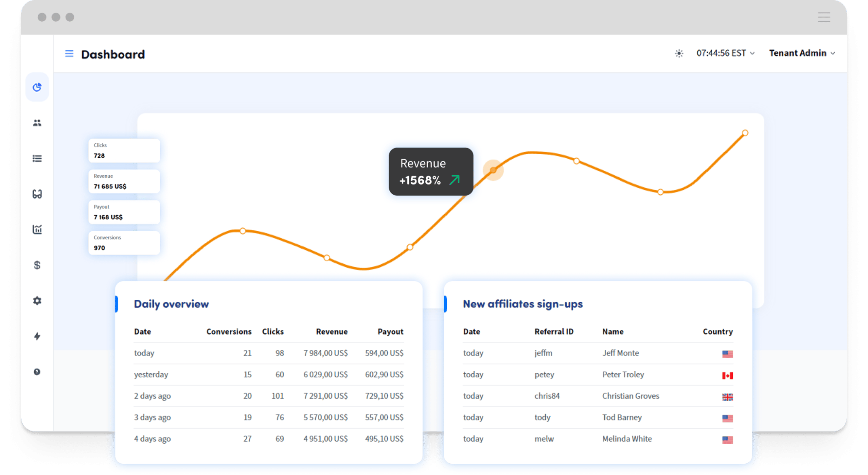Open settings via the gear icon

(37, 301)
